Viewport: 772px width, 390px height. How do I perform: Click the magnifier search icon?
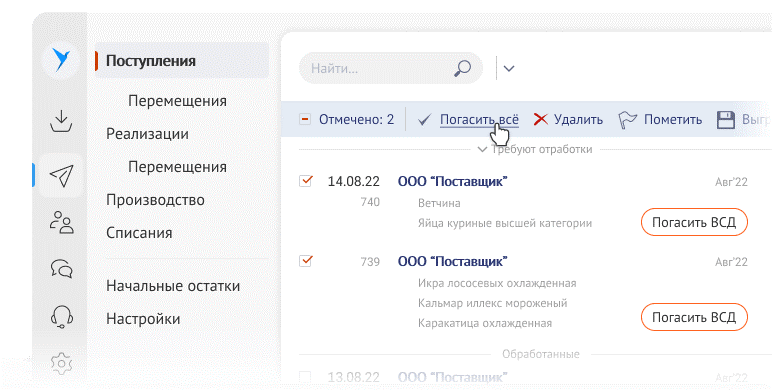(x=462, y=68)
